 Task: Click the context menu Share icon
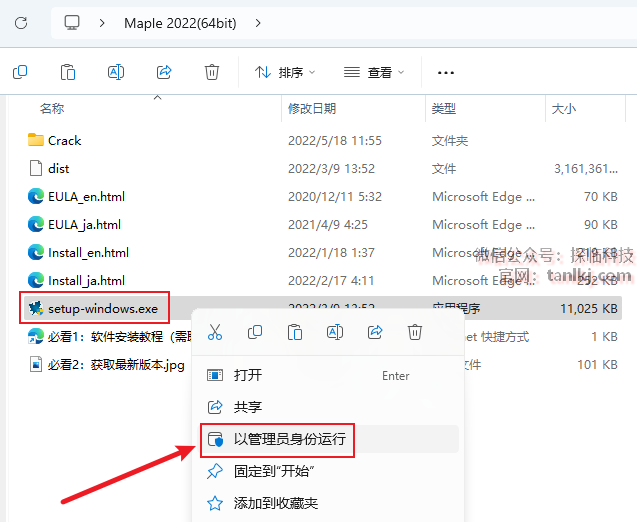375,332
